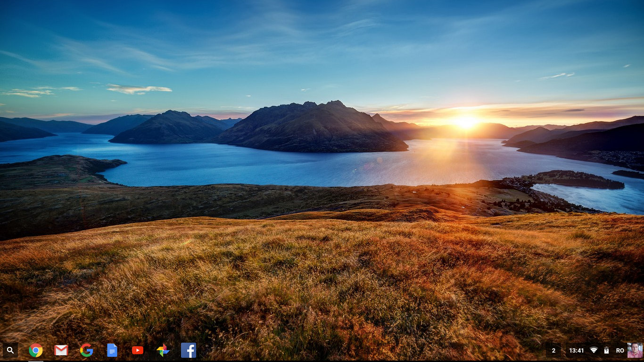Click the RO keyboard layout indicator
The height and width of the screenshot is (362, 644).
point(620,351)
